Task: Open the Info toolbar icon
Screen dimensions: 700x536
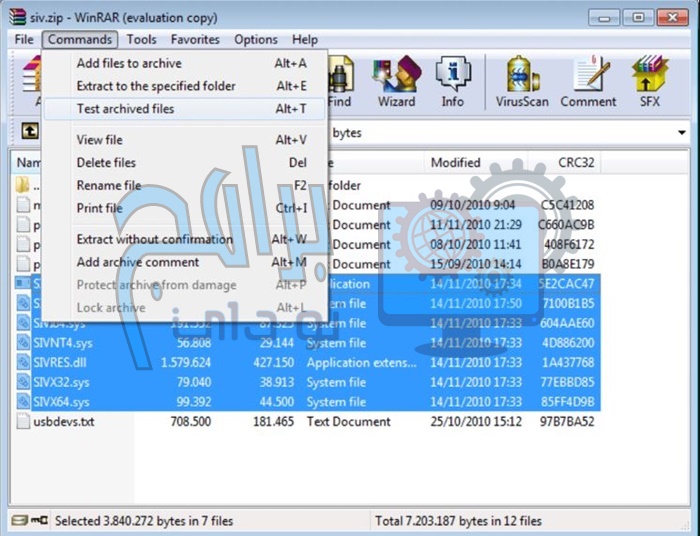Action: tap(452, 81)
